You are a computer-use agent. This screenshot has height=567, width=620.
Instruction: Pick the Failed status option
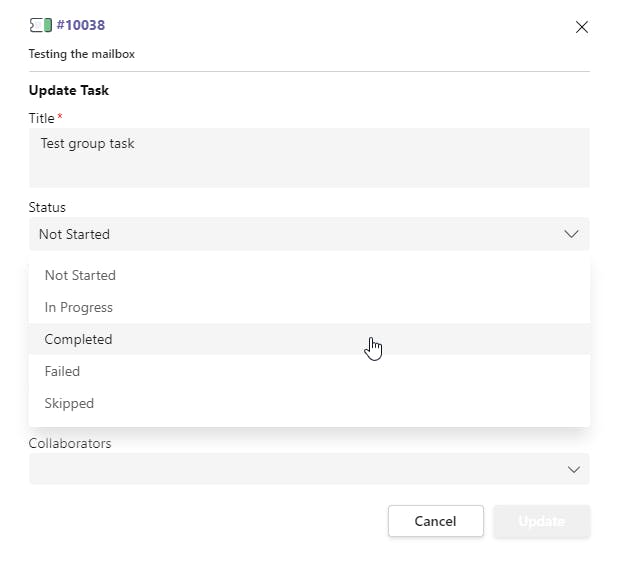click(x=62, y=371)
